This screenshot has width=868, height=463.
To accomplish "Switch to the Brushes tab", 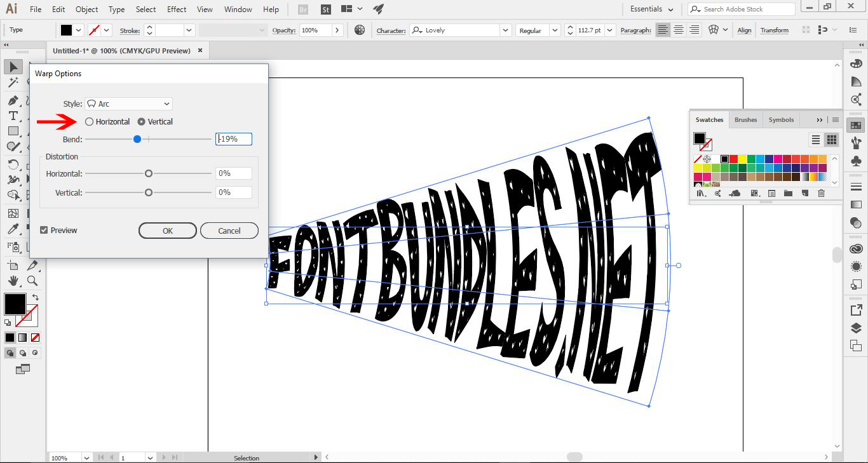I will coord(745,119).
